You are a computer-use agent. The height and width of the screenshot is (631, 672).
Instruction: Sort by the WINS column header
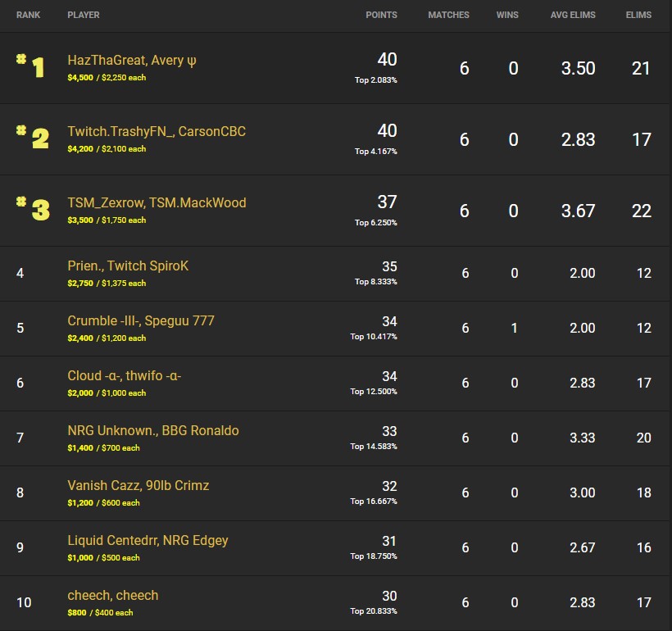pyautogui.click(x=507, y=15)
